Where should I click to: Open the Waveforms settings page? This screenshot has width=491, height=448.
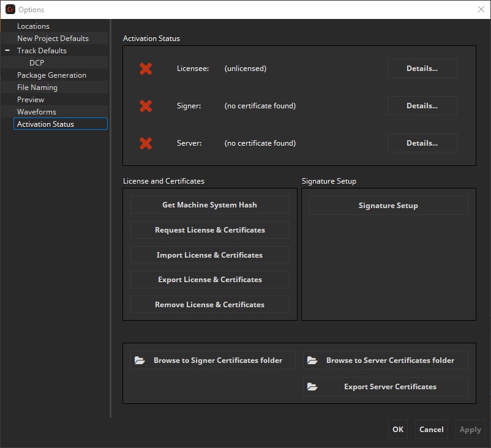(x=36, y=112)
